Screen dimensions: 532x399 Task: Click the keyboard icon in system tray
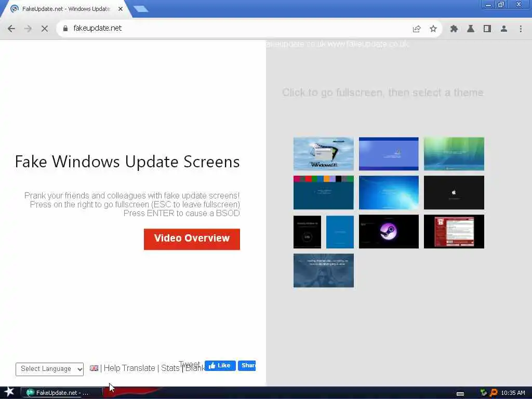(460, 394)
